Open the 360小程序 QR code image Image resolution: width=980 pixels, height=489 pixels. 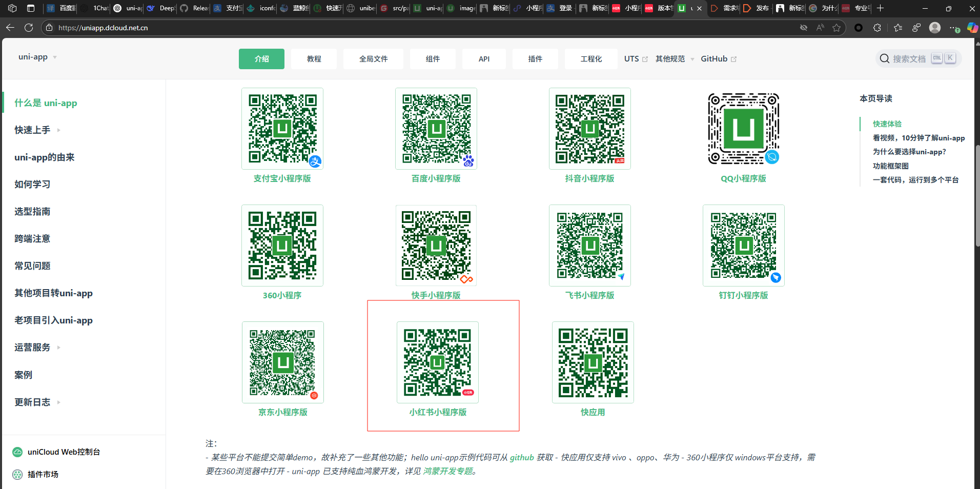coord(282,246)
